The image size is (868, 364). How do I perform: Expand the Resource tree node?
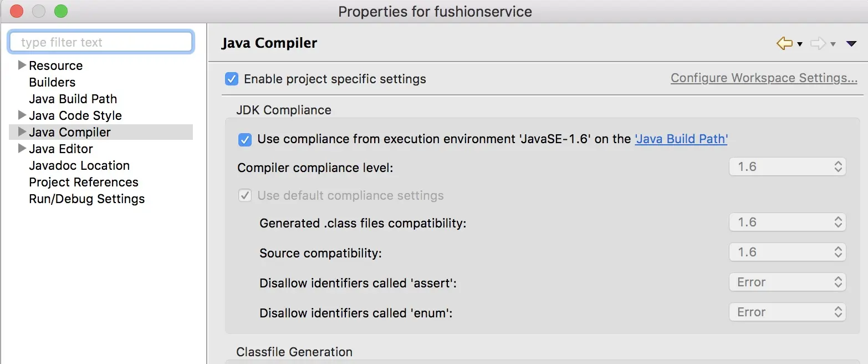[x=22, y=65]
